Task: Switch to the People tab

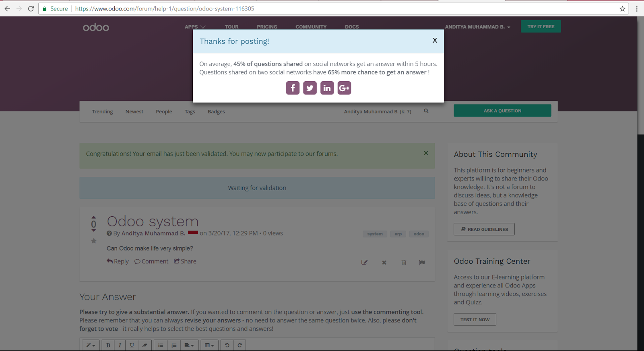Action: 164,111
